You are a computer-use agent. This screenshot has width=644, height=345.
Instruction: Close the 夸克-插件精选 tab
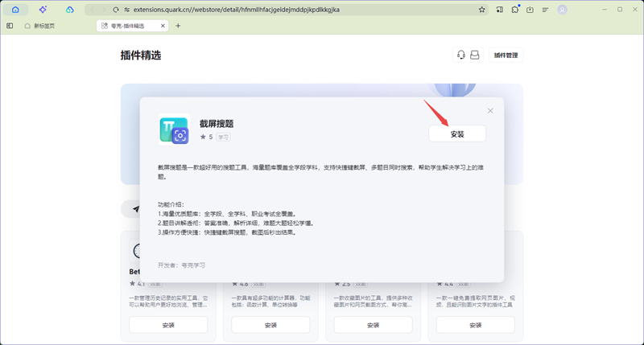coord(163,26)
